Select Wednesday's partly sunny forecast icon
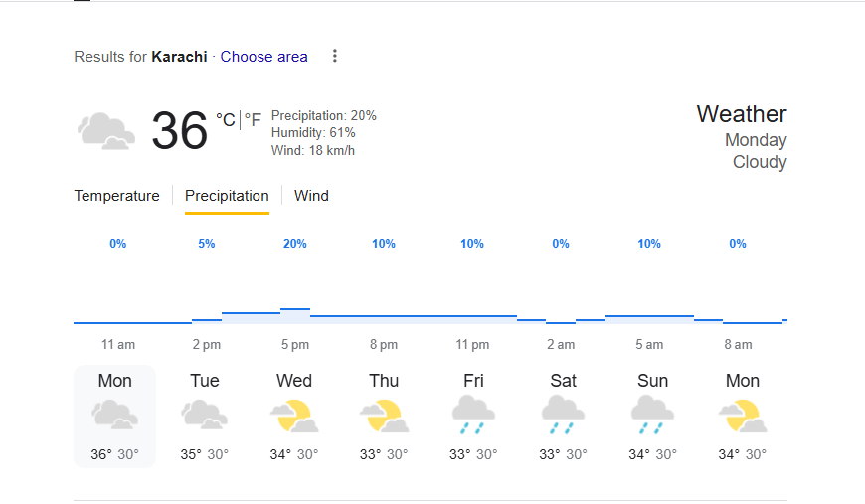Screen dimensions: 865x504 (x=294, y=417)
